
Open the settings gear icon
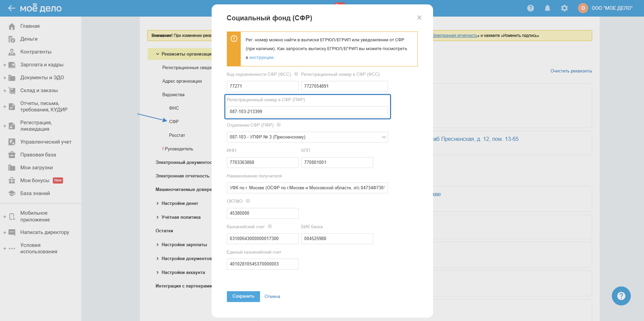pos(564,8)
